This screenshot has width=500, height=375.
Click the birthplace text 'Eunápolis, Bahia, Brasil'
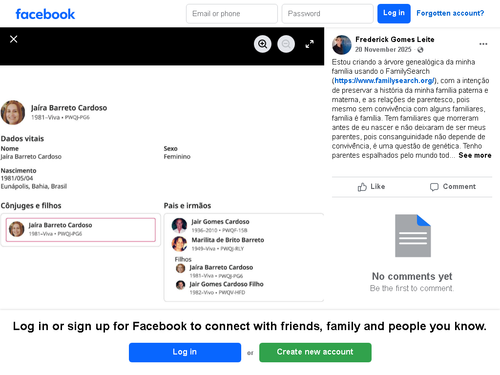pos(34,186)
